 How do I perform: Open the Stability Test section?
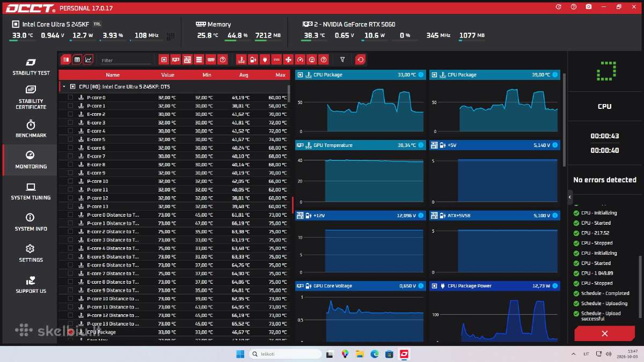tap(31, 66)
